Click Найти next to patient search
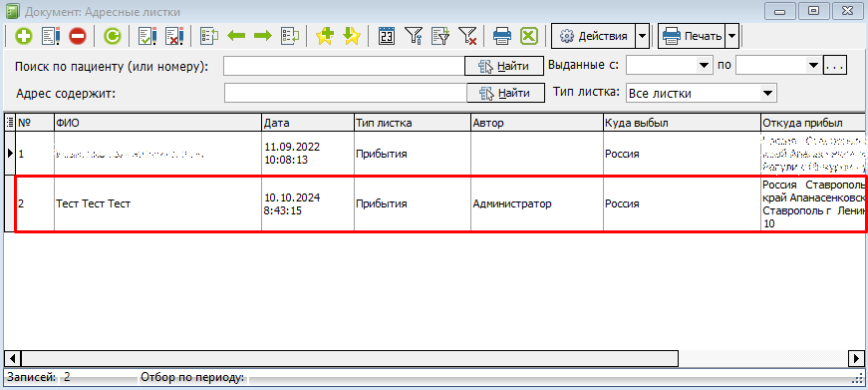The height and width of the screenshot is (390, 868). point(503,67)
